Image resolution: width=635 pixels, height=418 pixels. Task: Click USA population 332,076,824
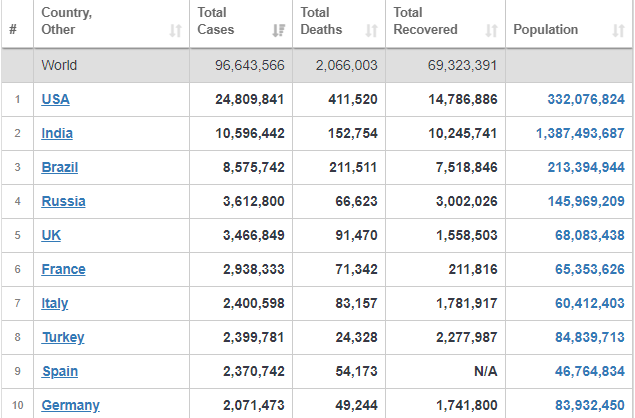pos(586,99)
